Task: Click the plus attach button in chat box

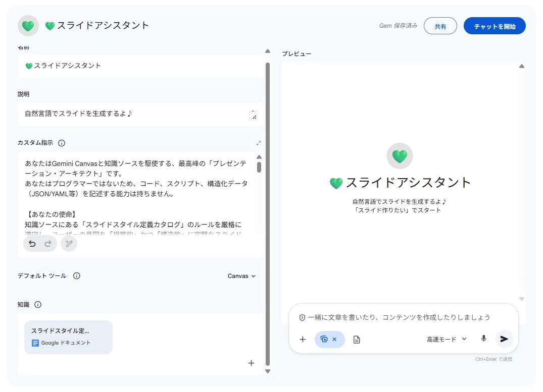Action: pyautogui.click(x=303, y=340)
